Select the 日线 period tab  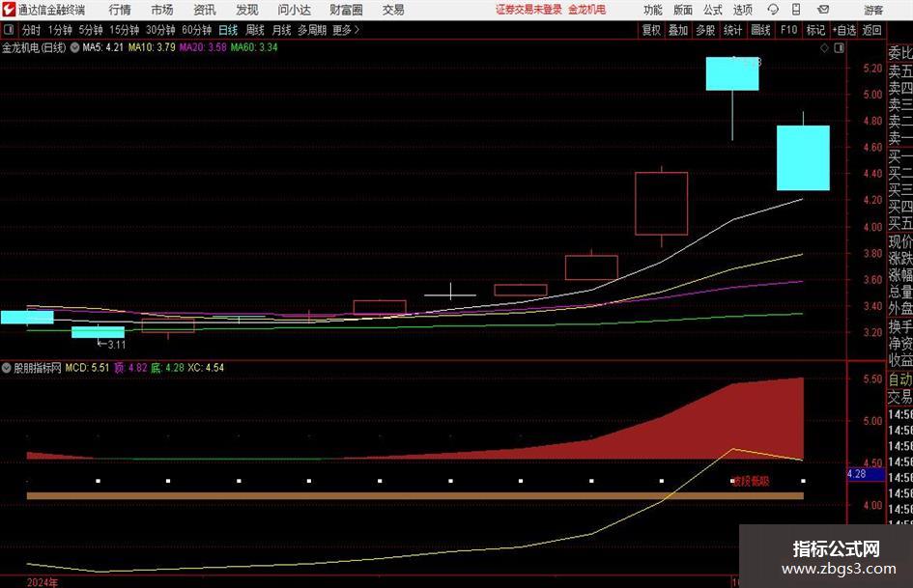click(228, 30)
